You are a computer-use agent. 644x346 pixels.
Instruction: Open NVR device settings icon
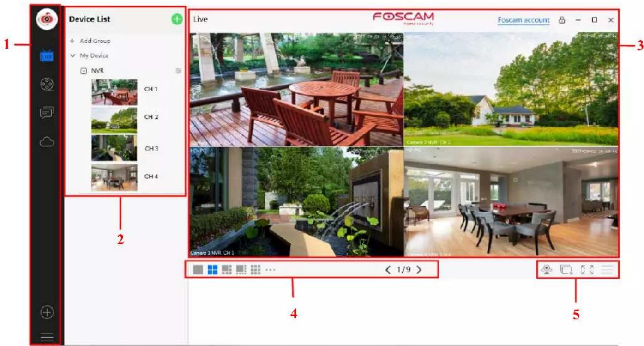(x=178, y=71)
